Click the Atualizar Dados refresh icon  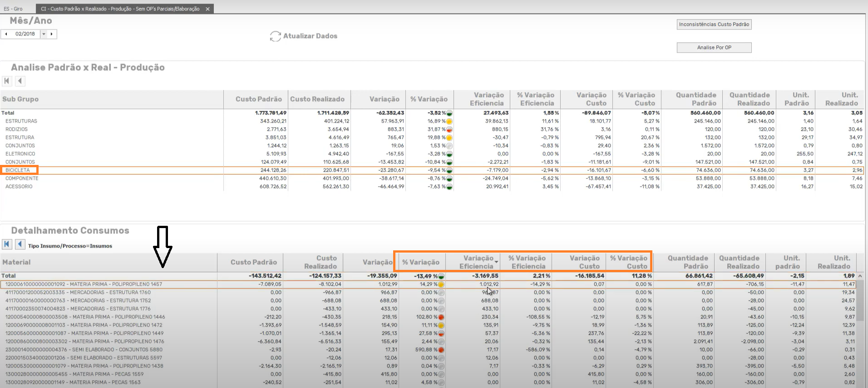275,36
